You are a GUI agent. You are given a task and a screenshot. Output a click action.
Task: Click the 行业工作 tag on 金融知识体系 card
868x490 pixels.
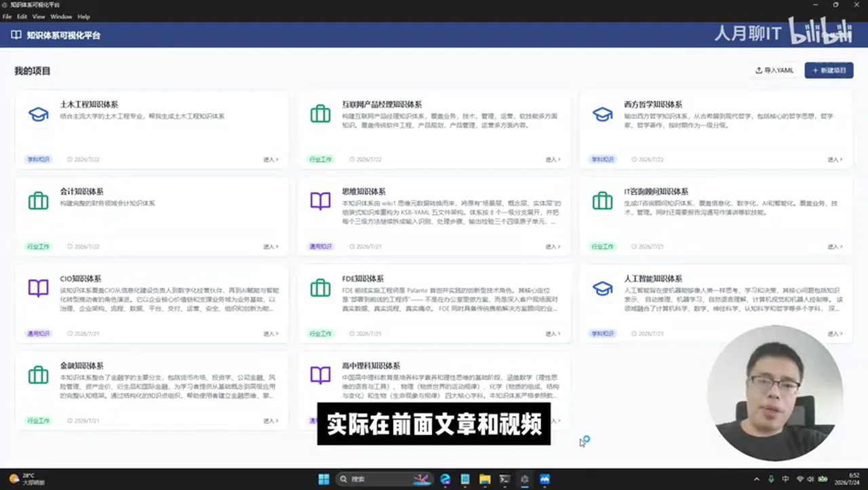(x=38, y=420)
